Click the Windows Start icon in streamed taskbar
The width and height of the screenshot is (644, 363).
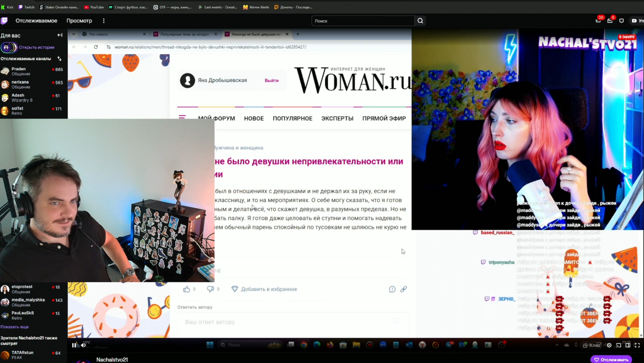(210, 345)
